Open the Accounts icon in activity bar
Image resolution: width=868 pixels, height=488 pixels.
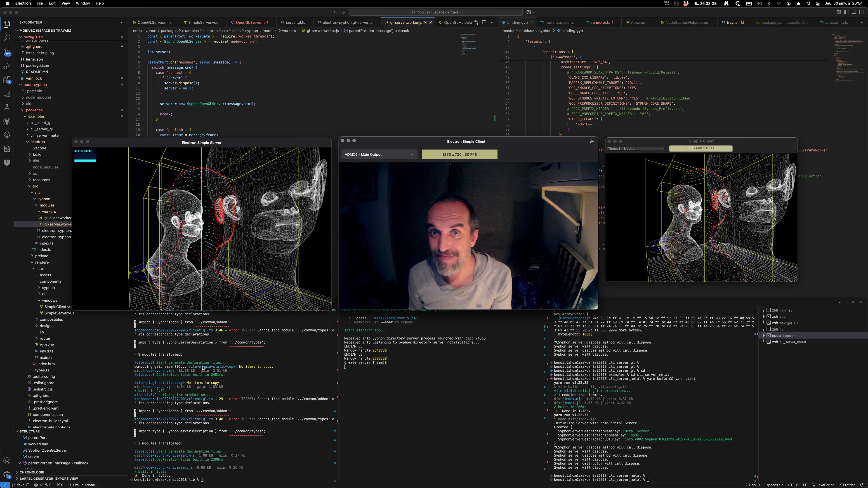coord(7,461)
